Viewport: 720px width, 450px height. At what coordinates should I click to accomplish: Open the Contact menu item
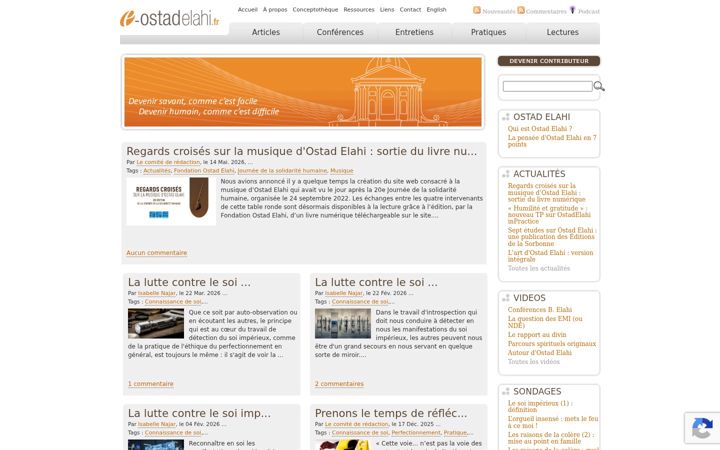(410, 10)
